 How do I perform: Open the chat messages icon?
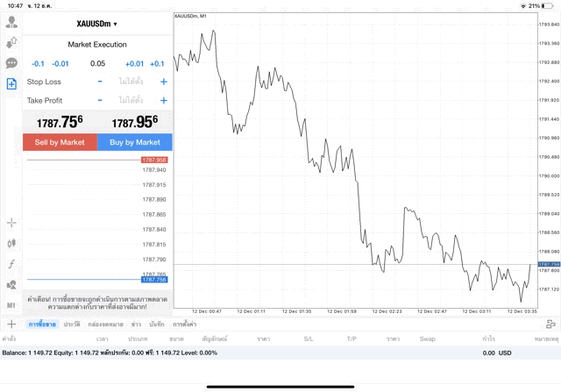click(11, 63)
